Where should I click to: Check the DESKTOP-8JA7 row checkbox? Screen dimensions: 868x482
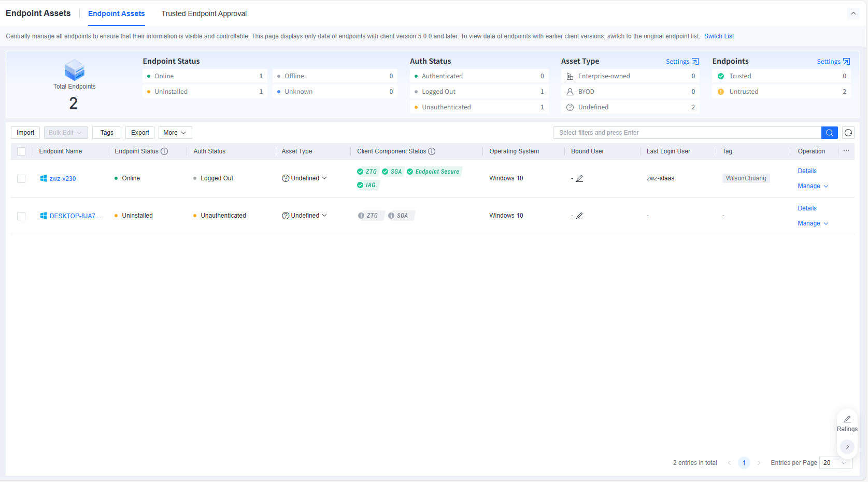pyautogui.click(x=21, y=216)
